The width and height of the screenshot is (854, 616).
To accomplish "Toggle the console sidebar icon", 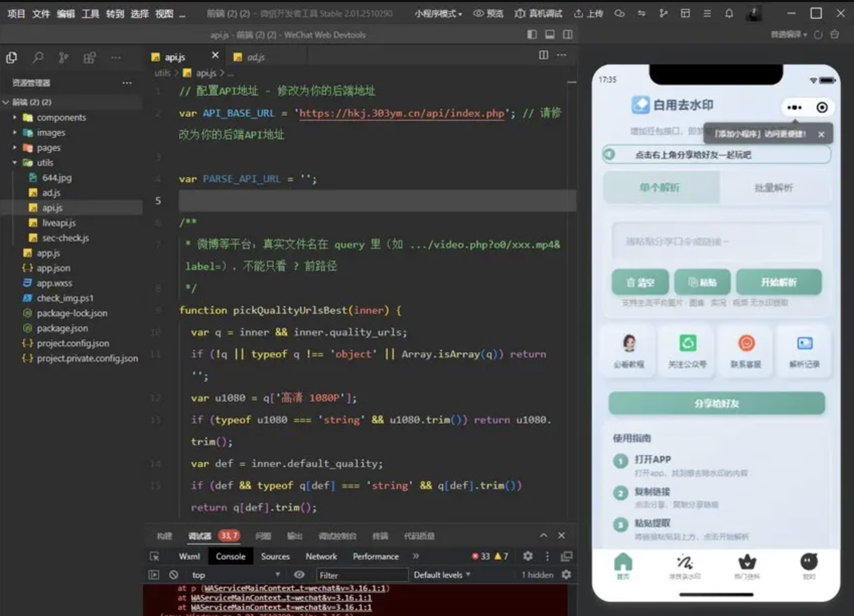I will tap(154, 575).
